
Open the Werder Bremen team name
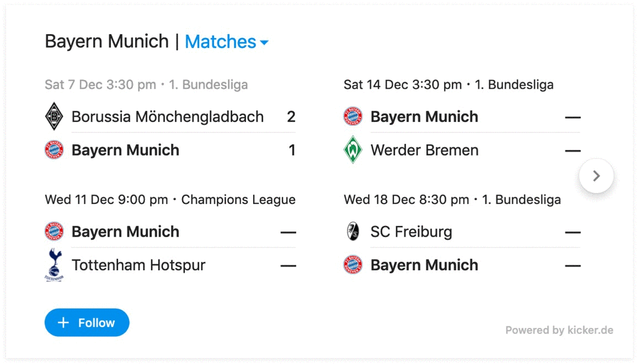click(x=424, y=150)
